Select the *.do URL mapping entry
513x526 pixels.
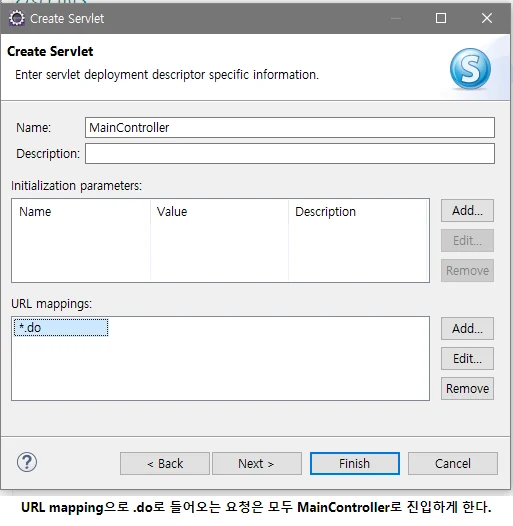click(61, 327)
